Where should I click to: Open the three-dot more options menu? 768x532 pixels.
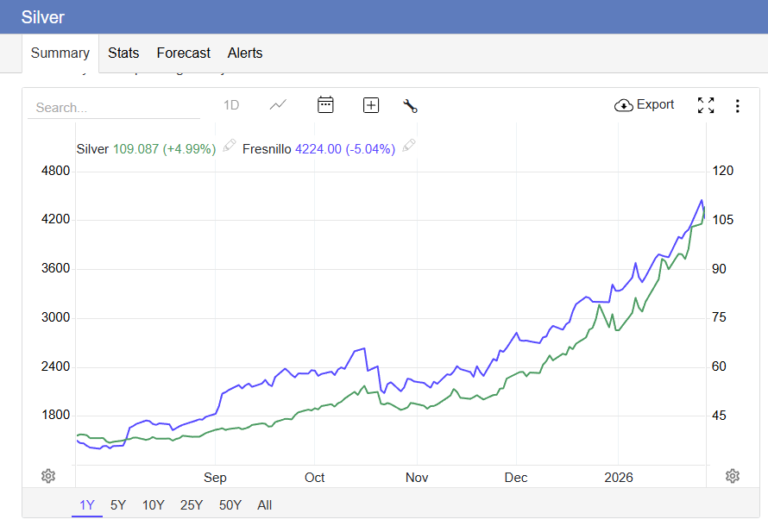[x=737, y=106]
